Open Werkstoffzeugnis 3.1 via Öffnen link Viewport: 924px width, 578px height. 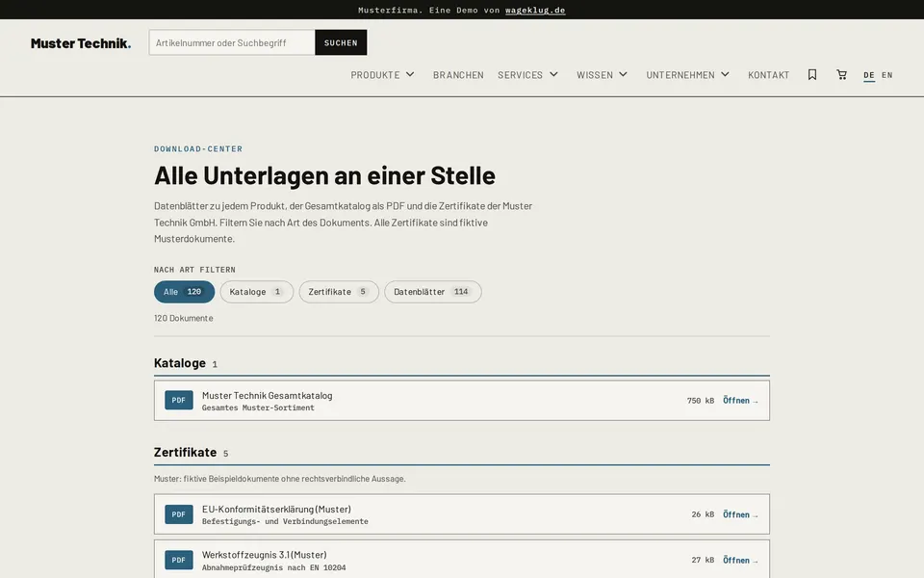740,561
